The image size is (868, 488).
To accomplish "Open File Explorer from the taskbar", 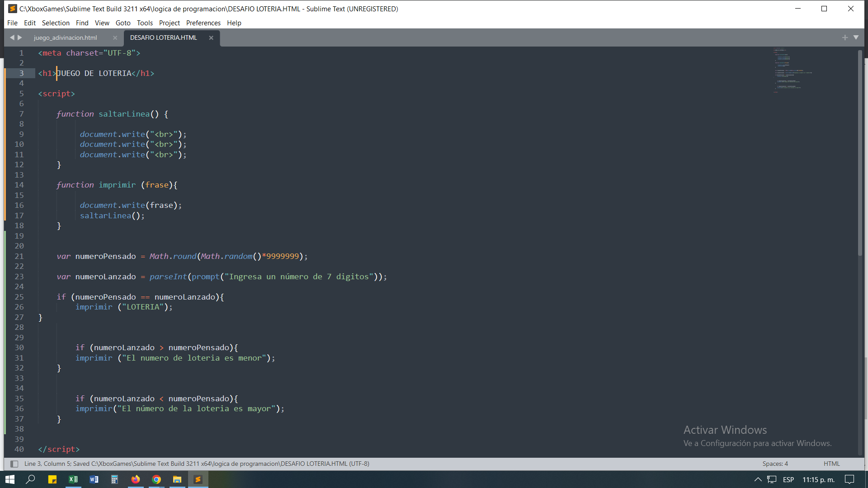I will point(177,479).
